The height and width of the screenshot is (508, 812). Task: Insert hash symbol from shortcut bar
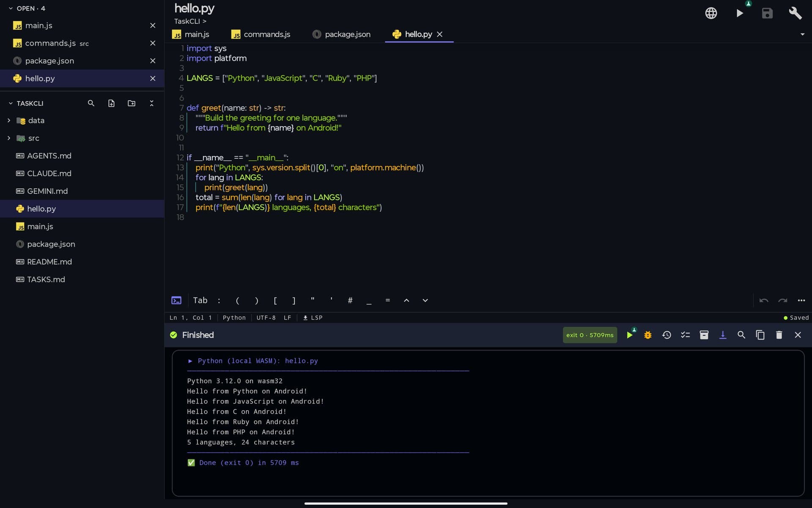pyautogui.click(x=350, y=301)
